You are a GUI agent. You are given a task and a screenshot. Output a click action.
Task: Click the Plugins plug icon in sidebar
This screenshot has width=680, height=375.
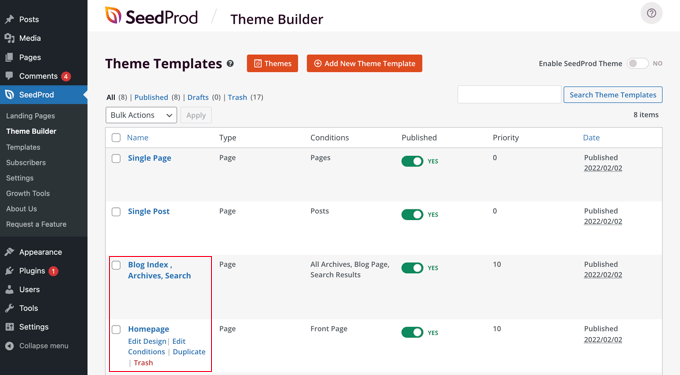(x=9, y=271)
